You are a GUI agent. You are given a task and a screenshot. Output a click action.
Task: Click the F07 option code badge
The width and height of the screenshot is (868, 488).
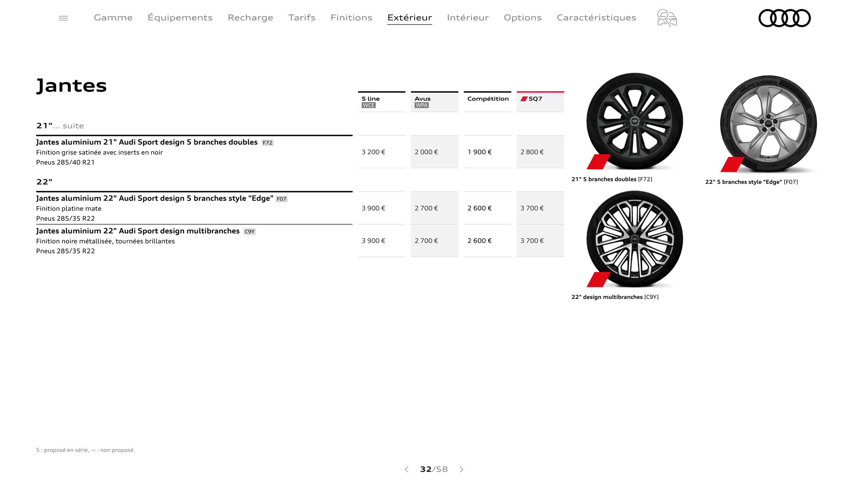click(282, 199)
